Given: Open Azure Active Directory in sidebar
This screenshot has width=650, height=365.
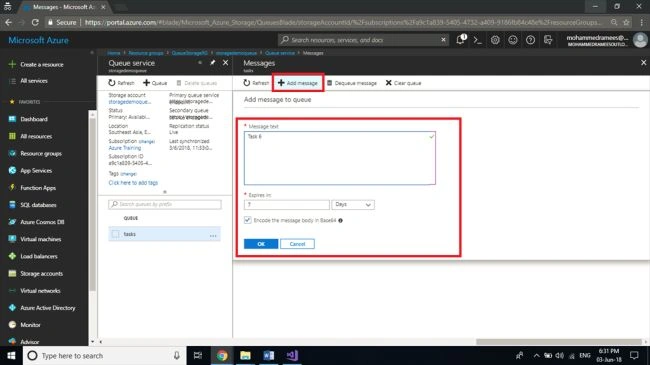Looking at the screenshot, I should (48, 308).
